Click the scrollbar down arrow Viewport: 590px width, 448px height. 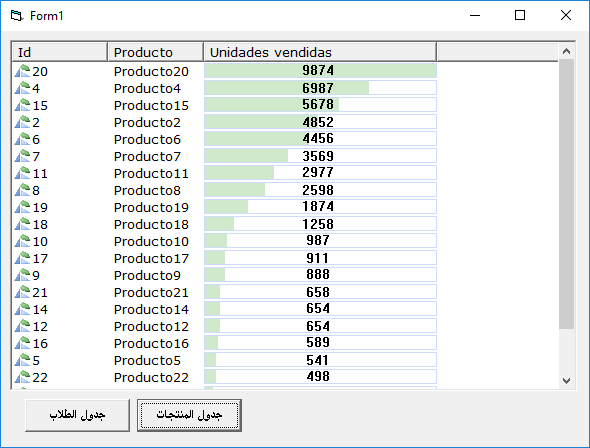pyautogui.click(x=566, y=380)
